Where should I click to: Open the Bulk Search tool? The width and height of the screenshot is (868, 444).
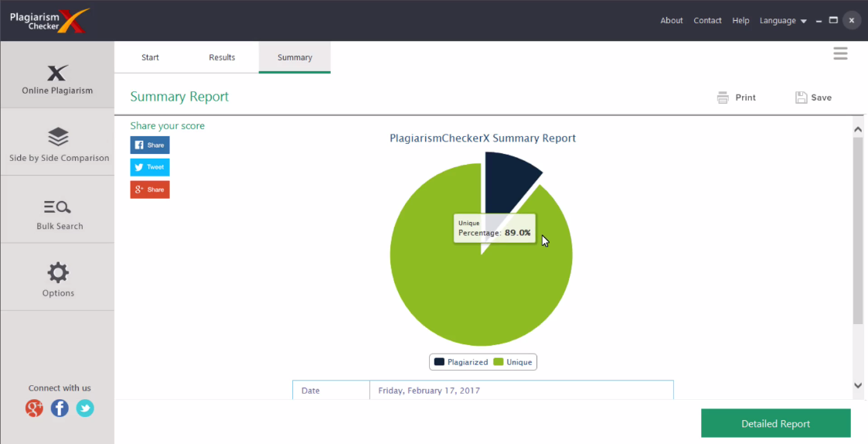[x=57, y=210]
